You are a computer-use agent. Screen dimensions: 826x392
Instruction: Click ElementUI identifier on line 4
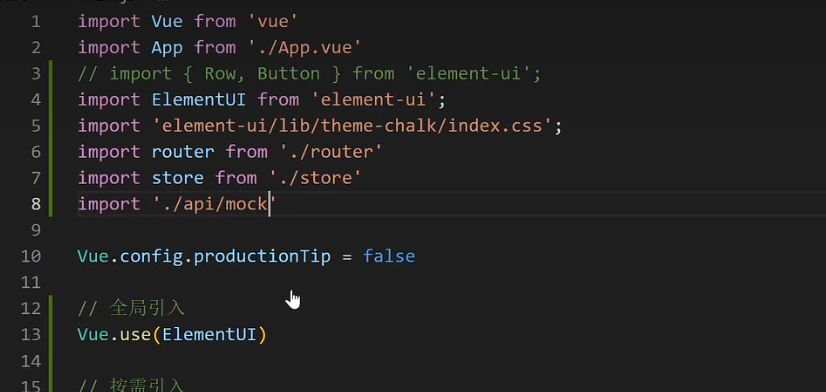[x=199, y=100]
